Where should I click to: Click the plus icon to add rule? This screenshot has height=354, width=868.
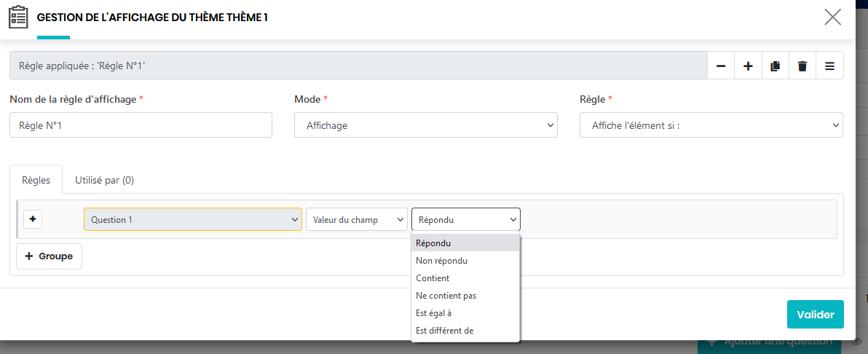tap(748, 66)
